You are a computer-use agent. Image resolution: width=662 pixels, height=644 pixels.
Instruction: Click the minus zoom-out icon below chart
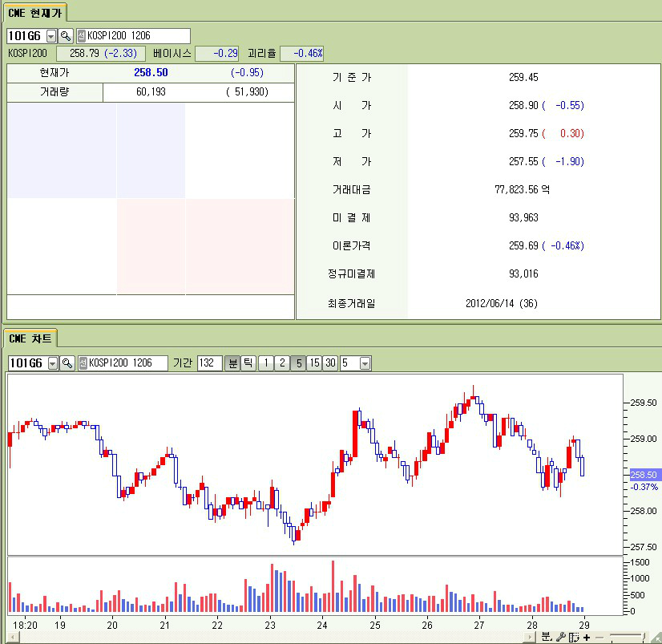(598, 637)
